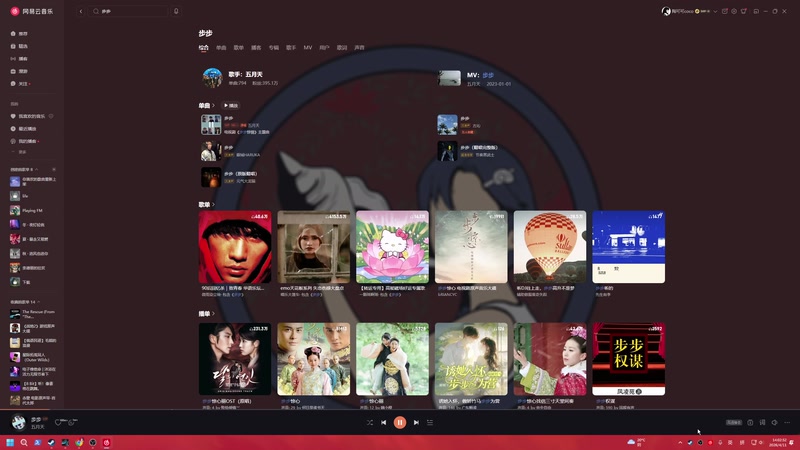Screen dimensions: 800x450
Task: Open Playing FM playlist in sidebar
Action: [x=33, y=210]
